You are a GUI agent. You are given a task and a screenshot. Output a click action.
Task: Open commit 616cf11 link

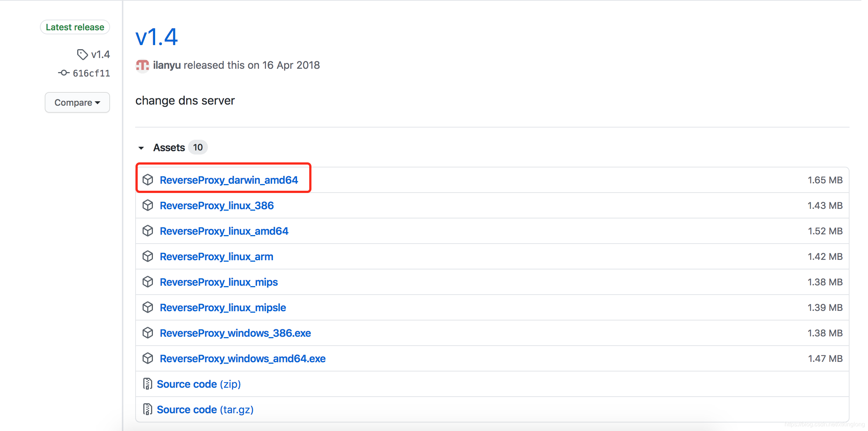point(91,73)
